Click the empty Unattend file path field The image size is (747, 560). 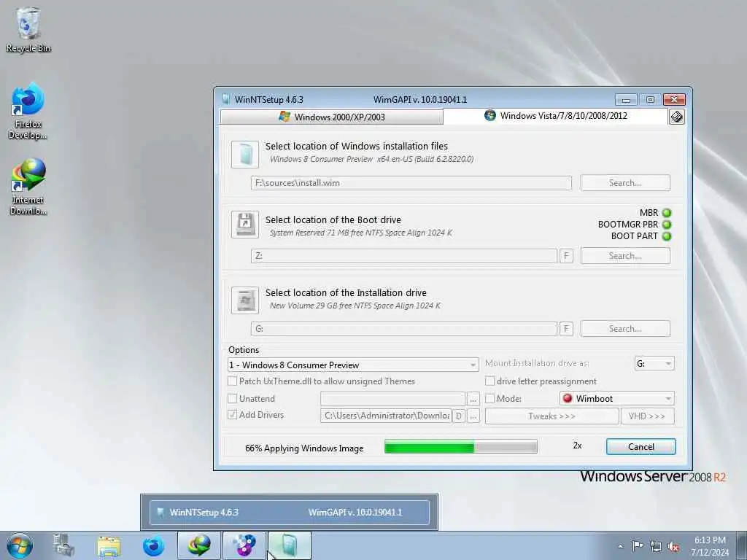(392, 399)
